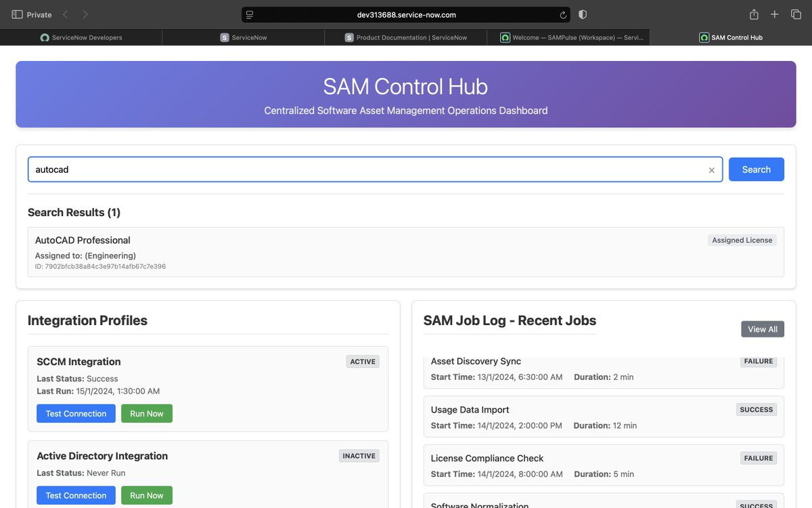The image size is (812, 508).
Task: Go forward with the browser forward arrow
Action: [85, 14]
